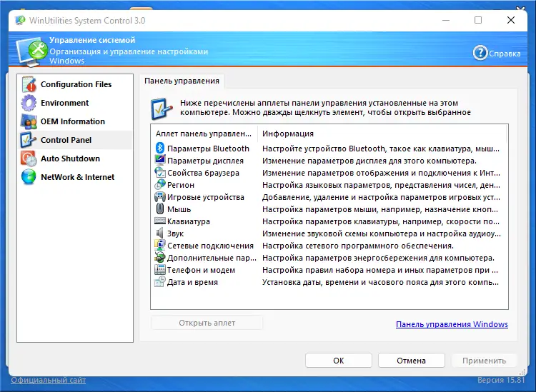
Task: Click the Параметры дисплея monitor icon
Action: pyautogui.click(x=160, y=161)
